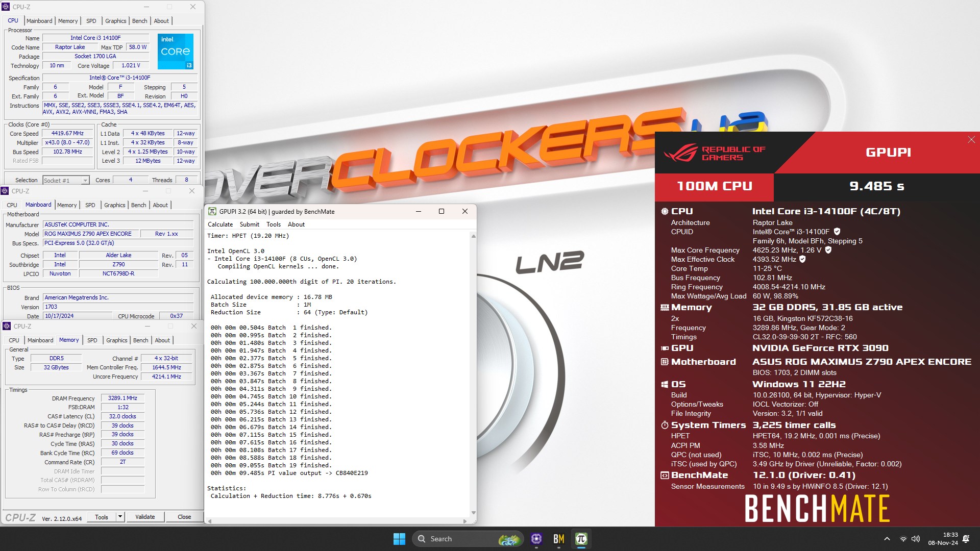Screen dimensions: 980x551
Task: Select Graphics tab in top CPU-Z window
Action: [x=115, y=21]
